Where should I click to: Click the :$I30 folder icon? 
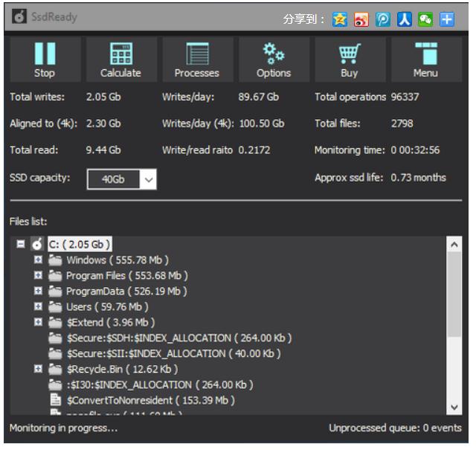click(x=55, y=385)
